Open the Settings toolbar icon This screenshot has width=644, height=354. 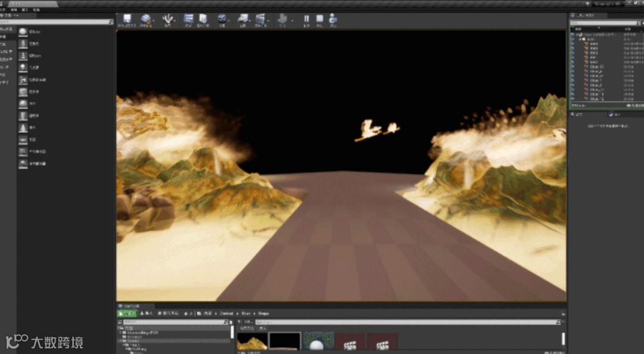pyautogui.click(x=222, y=19)
